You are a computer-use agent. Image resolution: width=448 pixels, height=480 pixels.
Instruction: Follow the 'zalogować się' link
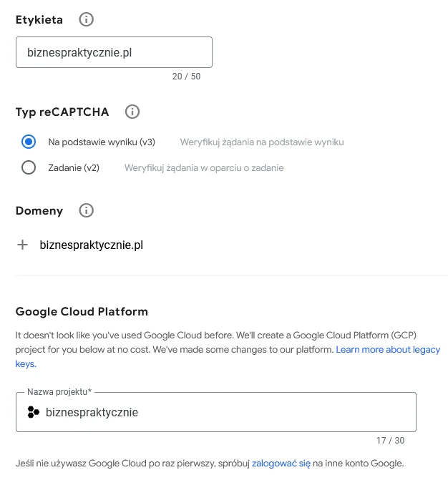point(281,463)
